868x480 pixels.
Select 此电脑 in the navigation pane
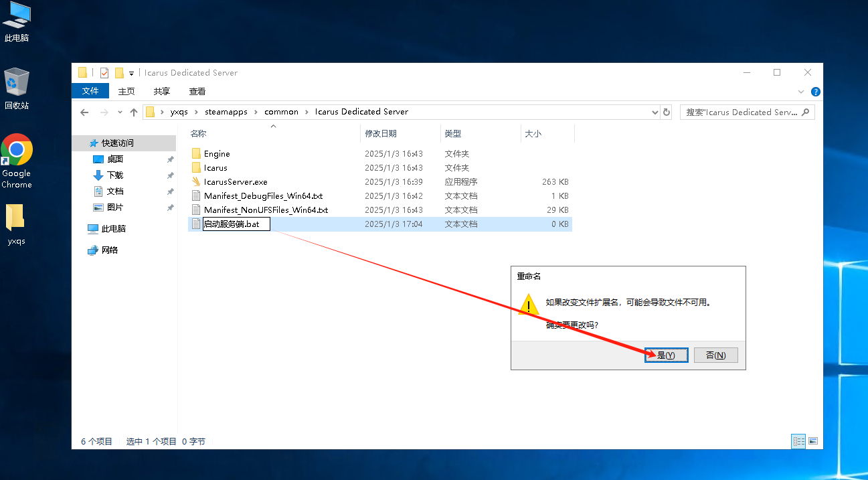114,229
